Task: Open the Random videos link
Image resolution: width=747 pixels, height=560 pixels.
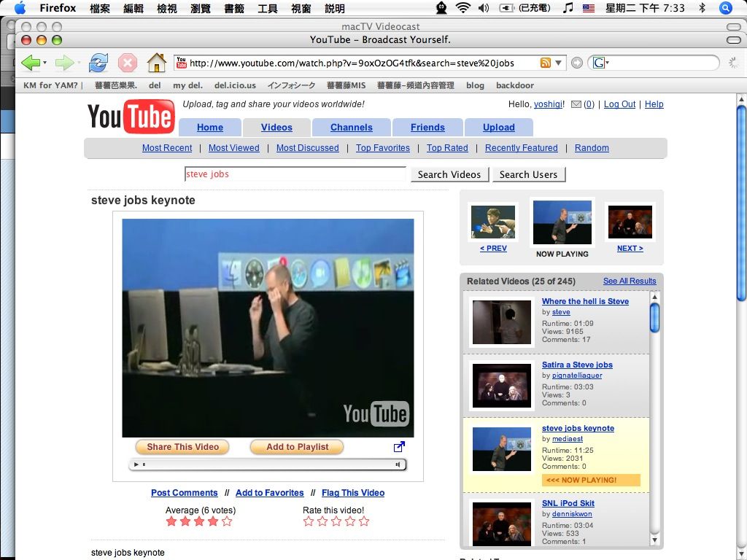Action: (x=591, y=147)
